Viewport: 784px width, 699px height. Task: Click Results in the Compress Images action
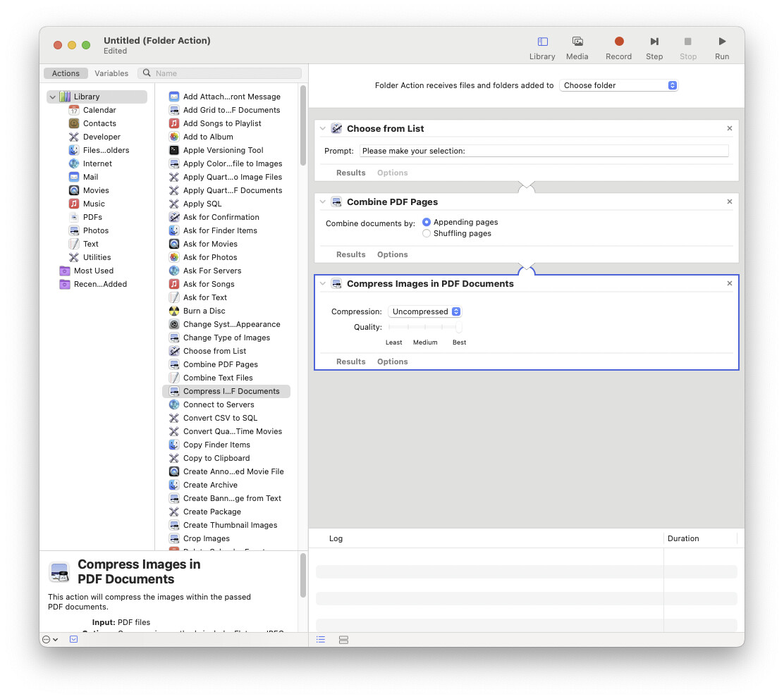pyautogui.click(x=350, y=361)
